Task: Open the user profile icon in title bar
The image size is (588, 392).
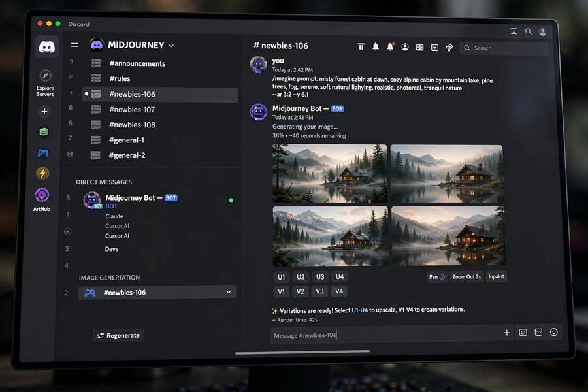Action: pos(543,32)
